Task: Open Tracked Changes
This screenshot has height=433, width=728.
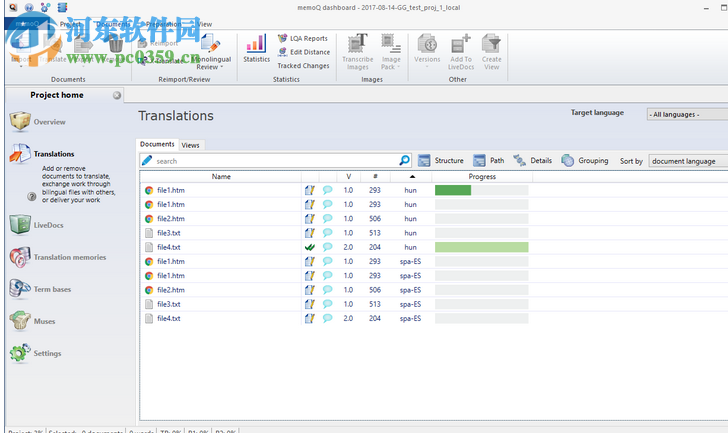Action: pos(303,66)
